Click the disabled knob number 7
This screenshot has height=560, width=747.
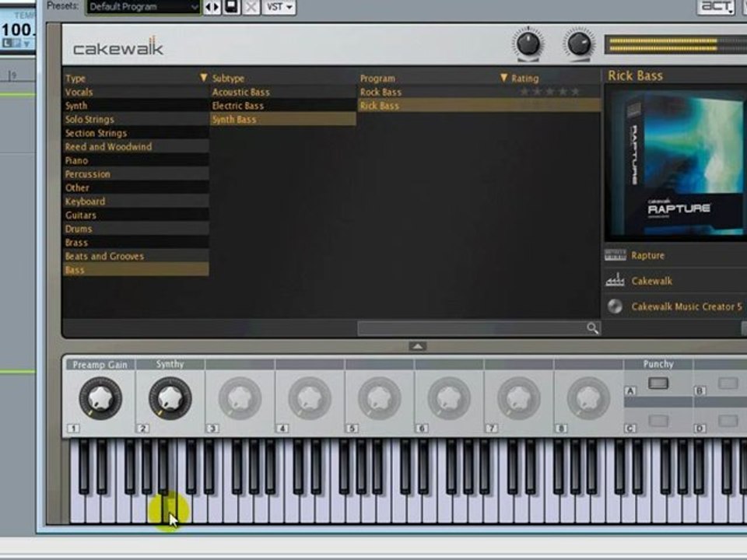518,398
